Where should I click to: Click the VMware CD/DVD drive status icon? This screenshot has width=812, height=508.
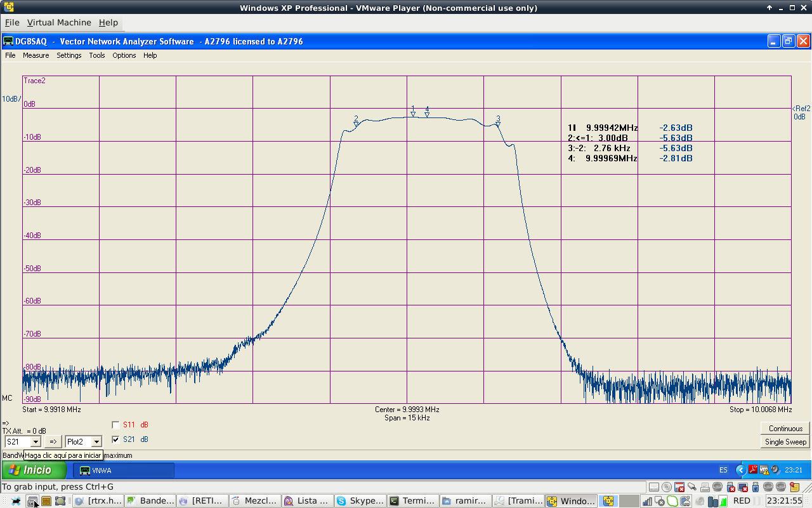pos(666,487)
